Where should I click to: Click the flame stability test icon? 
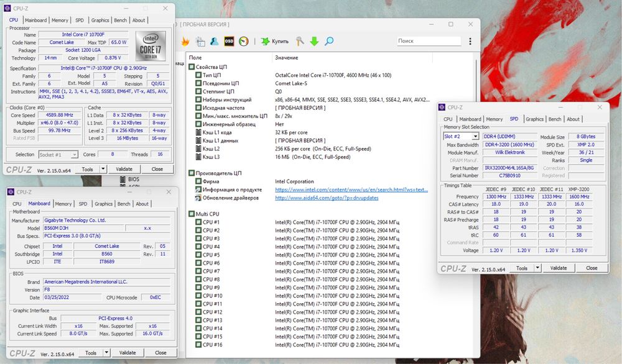[x=185, y=41]
